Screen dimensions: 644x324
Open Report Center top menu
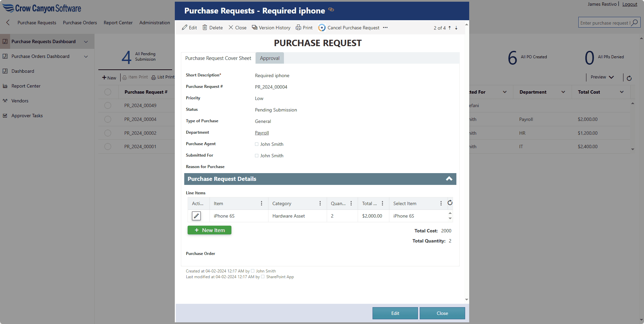click(x=118, y=23)
